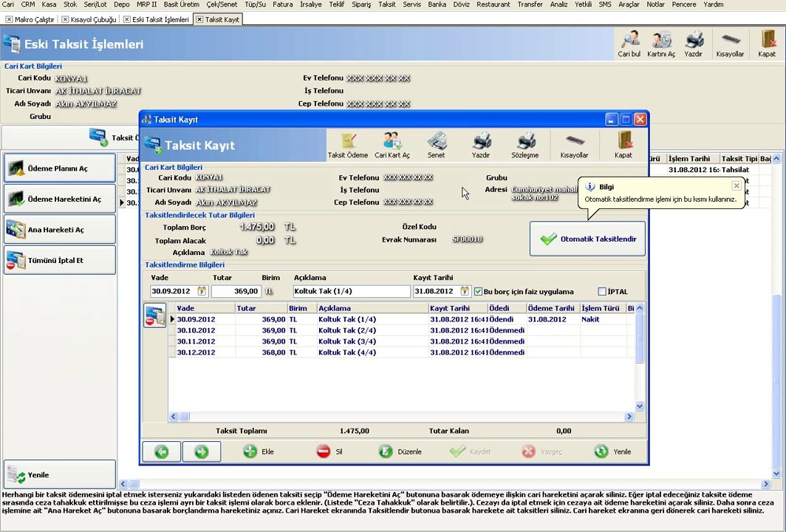Click the Kayıt Tarihi column header
Viewport: 786px width, 532px height.
[x=458, y=308]
